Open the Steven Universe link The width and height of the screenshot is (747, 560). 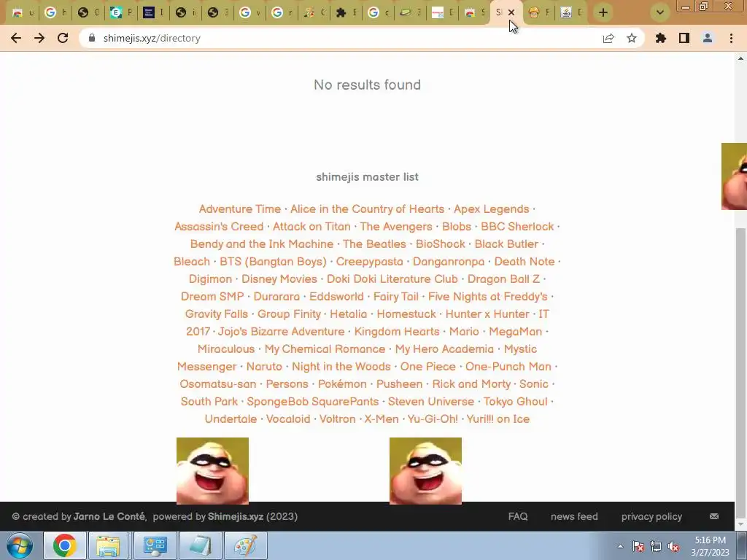[430, 402]
